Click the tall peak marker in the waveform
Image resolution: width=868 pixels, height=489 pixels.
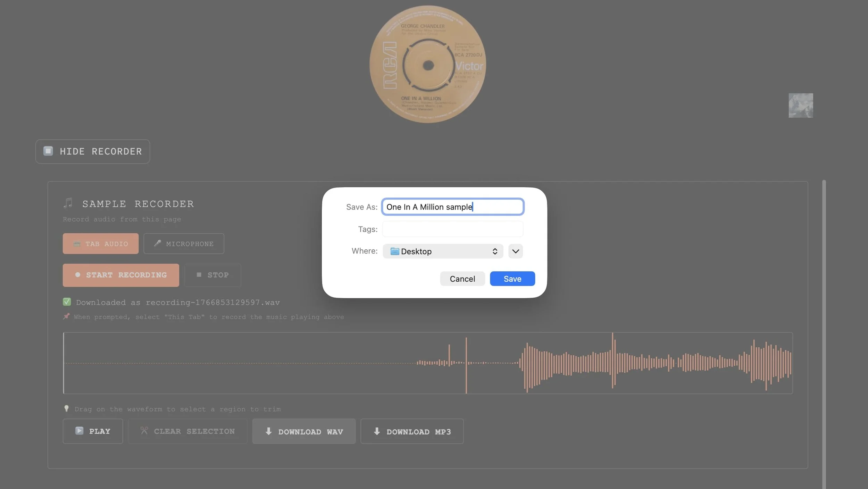[x=466, y=365]
